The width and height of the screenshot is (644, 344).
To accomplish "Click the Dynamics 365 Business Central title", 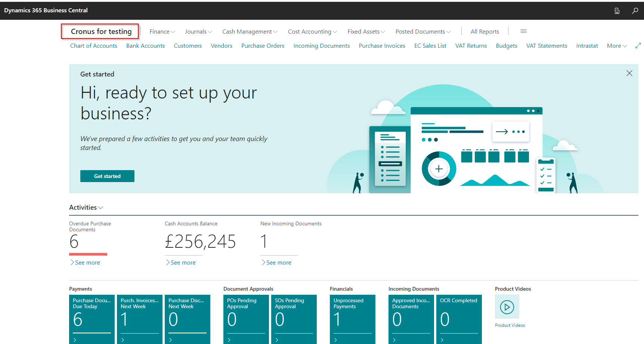I will (46, 10).
